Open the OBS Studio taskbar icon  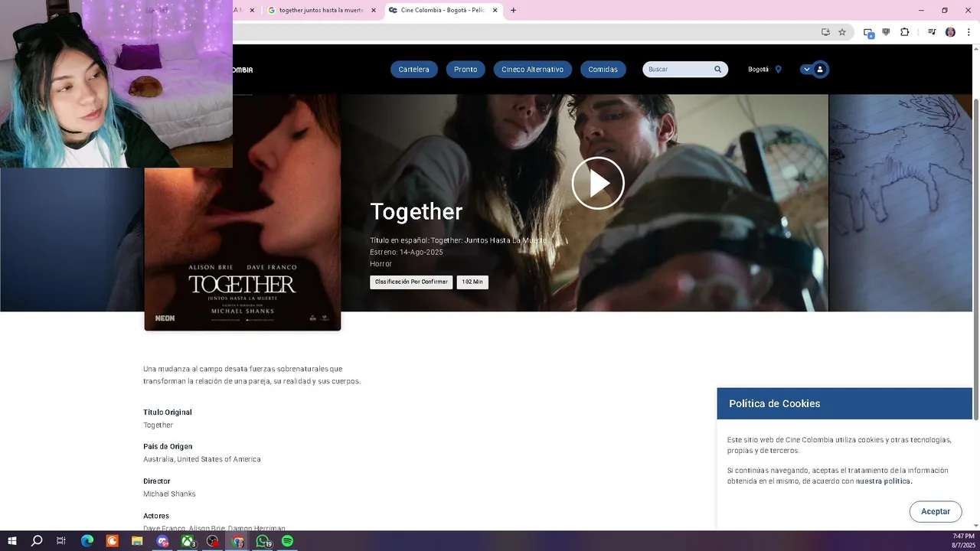(212, 541)
